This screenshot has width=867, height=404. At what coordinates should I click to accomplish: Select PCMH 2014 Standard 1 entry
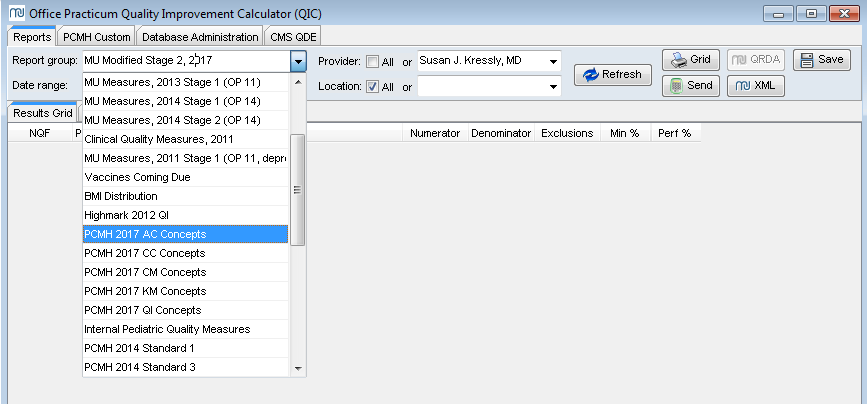point(186,348)
